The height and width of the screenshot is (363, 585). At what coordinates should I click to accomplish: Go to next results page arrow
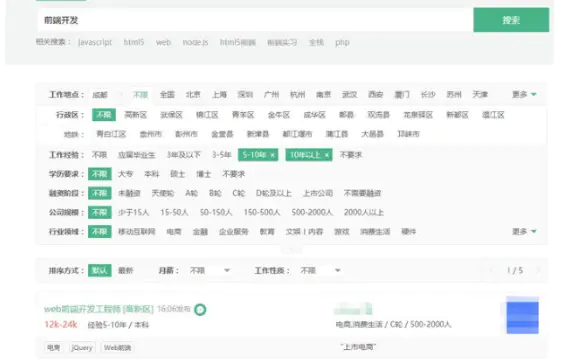[x=538, y=270]
